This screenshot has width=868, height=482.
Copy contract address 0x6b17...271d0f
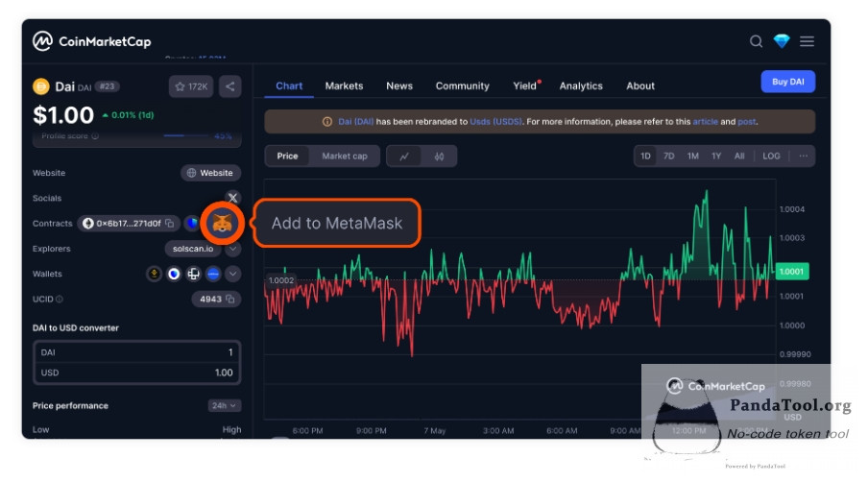[x=170, y=223]
